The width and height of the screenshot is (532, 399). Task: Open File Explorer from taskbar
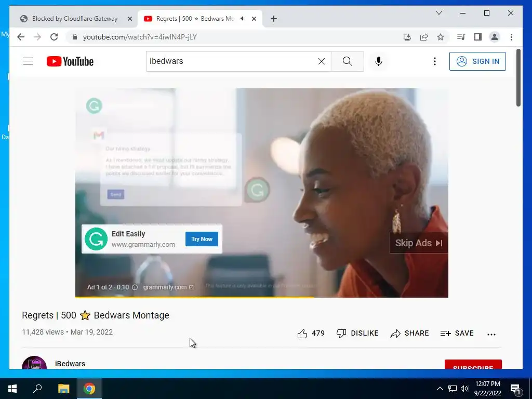pos(63,389)
